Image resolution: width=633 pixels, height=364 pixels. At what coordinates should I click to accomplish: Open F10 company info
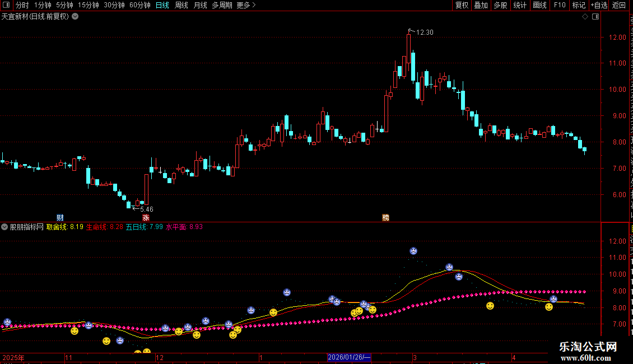(560, 5)
